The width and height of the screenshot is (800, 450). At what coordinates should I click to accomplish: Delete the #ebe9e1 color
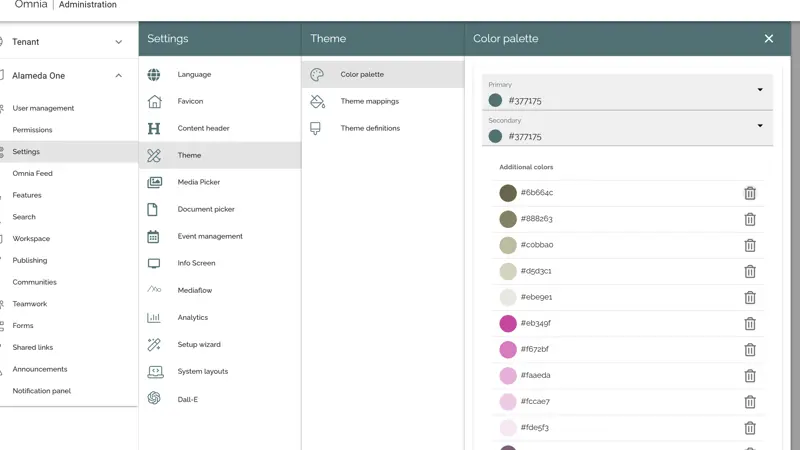(x=749, y=297)
